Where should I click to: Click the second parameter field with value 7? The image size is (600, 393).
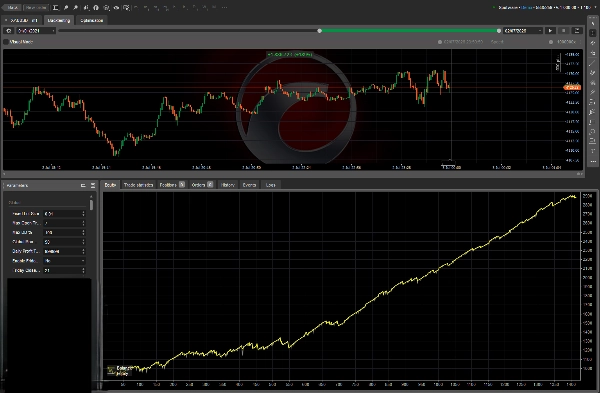point(64,223)
